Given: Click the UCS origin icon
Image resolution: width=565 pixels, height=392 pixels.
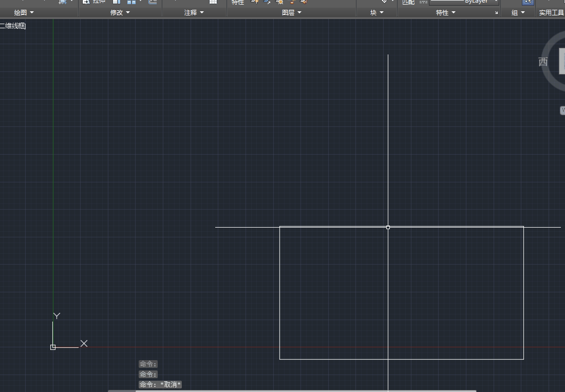Looking at the screenshot, I should (53, 347).
